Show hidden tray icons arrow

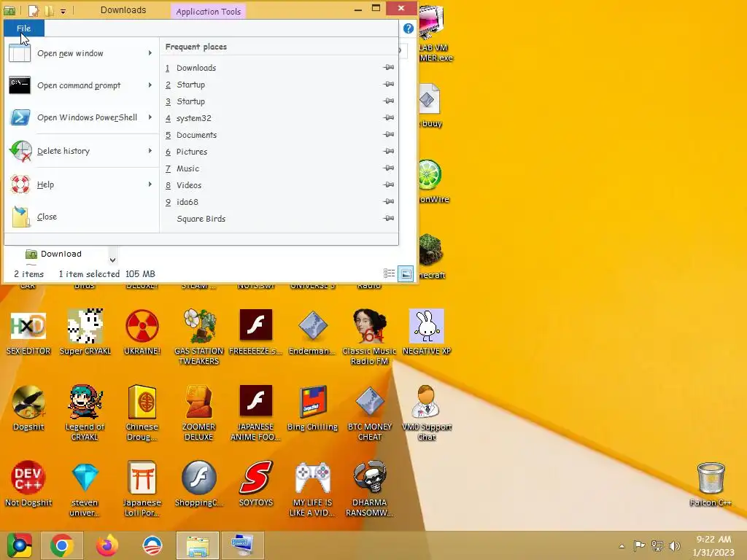(622, 546)
